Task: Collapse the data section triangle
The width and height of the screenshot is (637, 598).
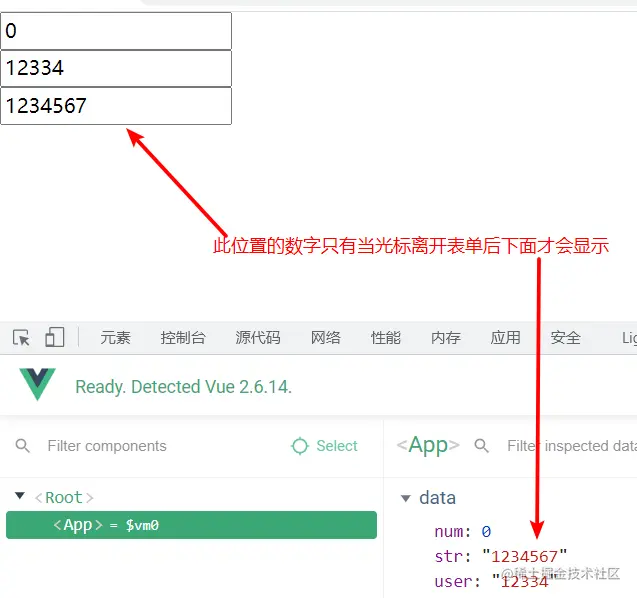Action: click(x=405, y=498)
